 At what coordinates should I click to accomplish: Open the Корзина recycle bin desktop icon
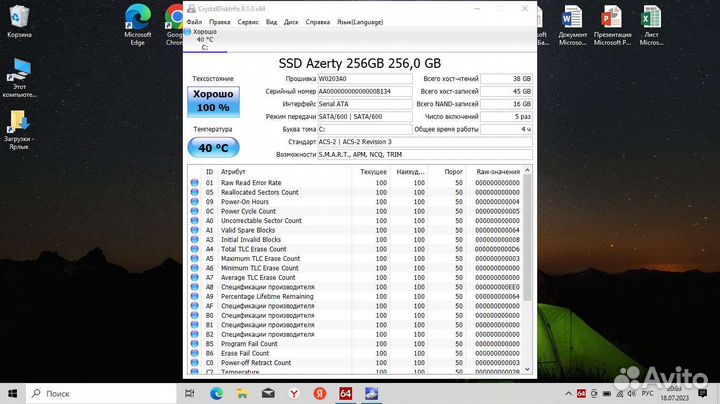coord(19,21)
